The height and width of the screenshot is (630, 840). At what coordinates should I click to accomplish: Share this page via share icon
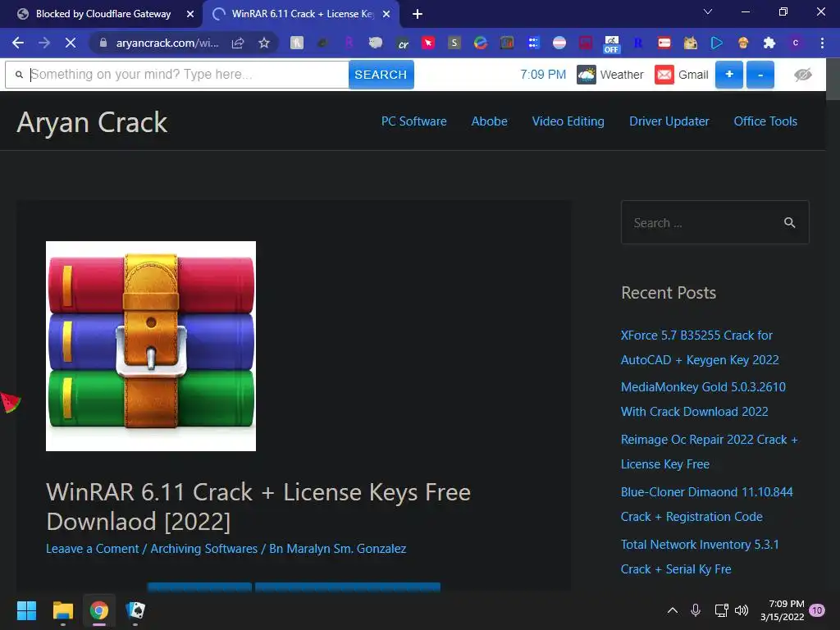point(238,43)
